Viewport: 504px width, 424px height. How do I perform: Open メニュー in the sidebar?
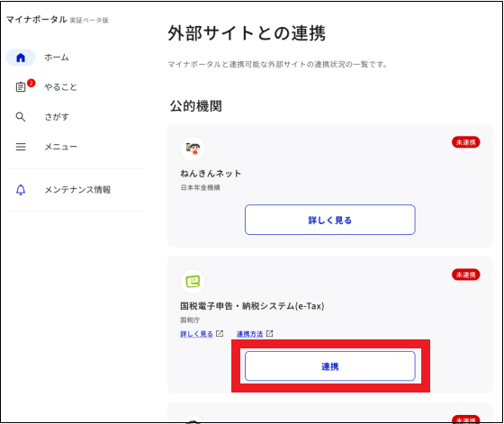click(61, 147)
